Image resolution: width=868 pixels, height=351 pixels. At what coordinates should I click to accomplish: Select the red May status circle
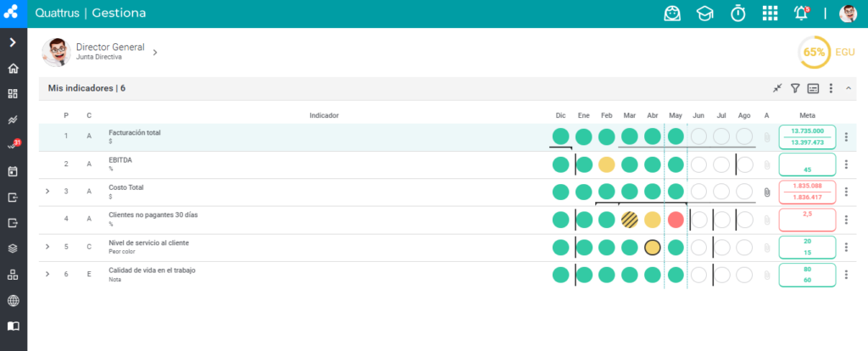(x=676, y=220)
